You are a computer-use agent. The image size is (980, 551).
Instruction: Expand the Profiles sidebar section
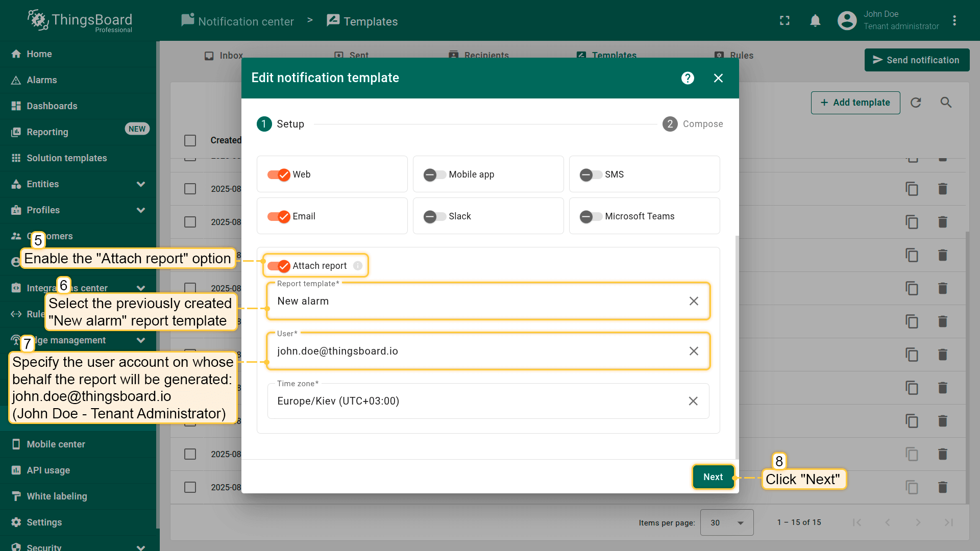(x=141, y=210)
